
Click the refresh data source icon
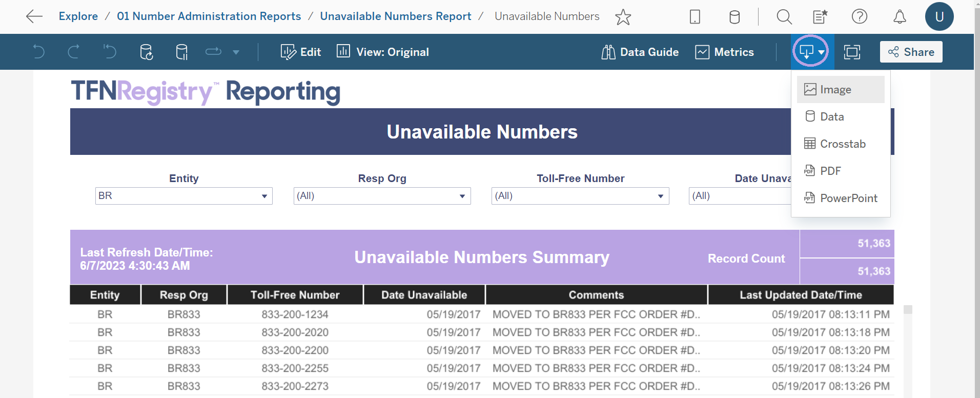coord(147,52)
